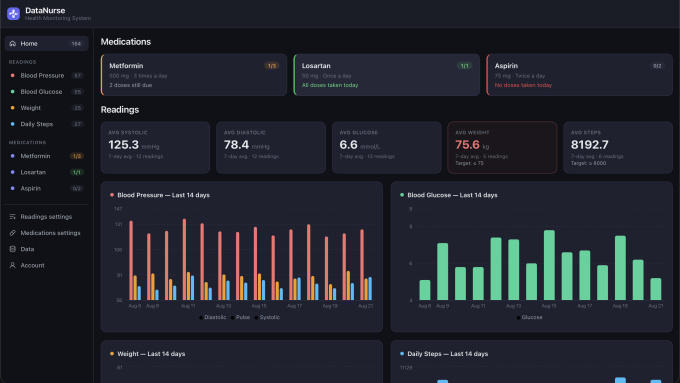
Task: Click the Home icon in sidebar
Action: 13,43
